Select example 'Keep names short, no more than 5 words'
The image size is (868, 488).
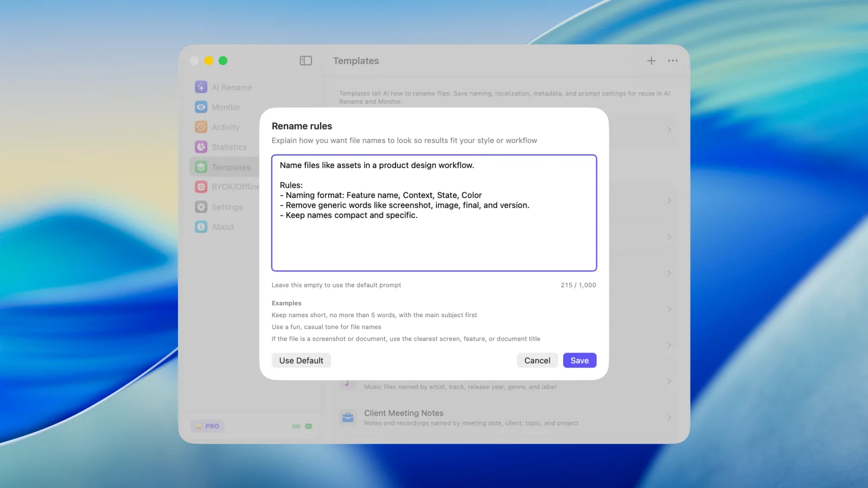click(374, 315)
